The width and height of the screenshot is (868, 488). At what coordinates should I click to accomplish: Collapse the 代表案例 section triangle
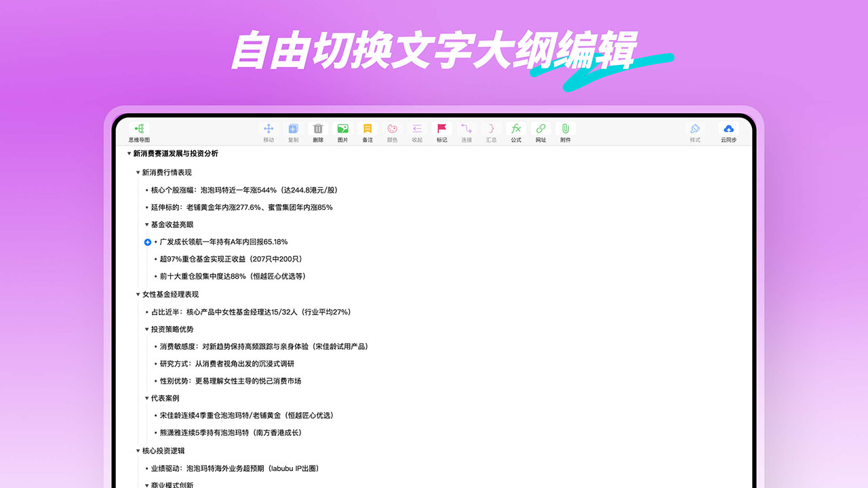point(148,398)
